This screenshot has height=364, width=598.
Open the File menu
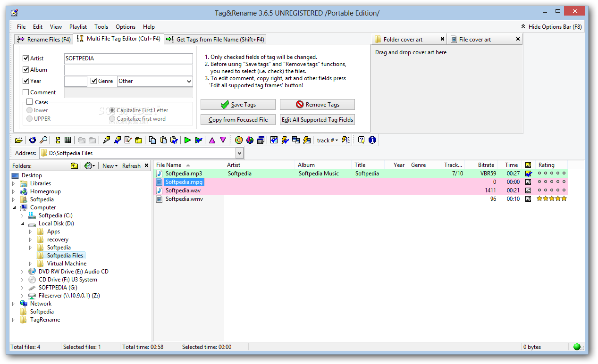pyautogui.click(x=21, y=27)
